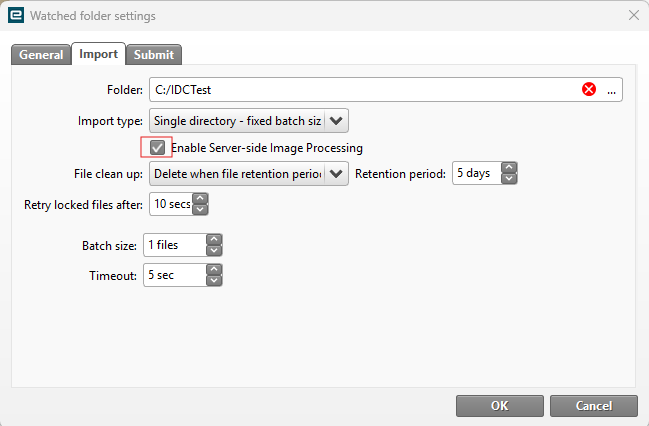The width and height of the screenshot is (649, 426).
Task: Clear the folder path with red X icon
Action: [x=589, y=90]
